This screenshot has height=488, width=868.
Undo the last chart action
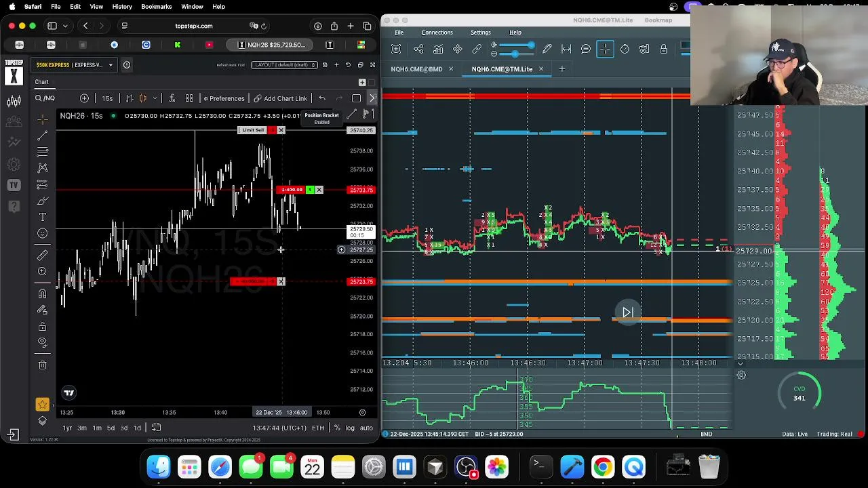tap(322, 98)
